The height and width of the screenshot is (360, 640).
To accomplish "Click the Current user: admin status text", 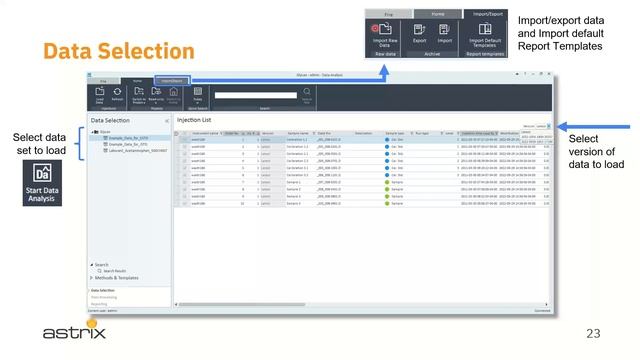I will 103,311.
